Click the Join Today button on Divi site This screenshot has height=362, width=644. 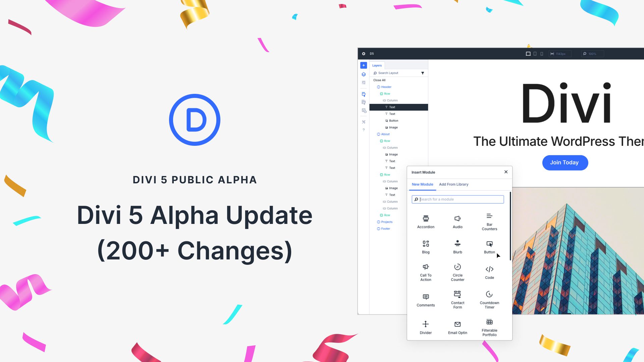pyautogui.click(x=565, y=162)
